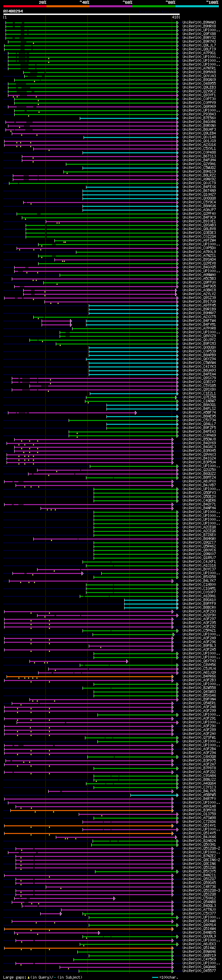Select the UniRef100_Q2U250 label
Screen dimensions: 222x980
[x=199, y=470]
